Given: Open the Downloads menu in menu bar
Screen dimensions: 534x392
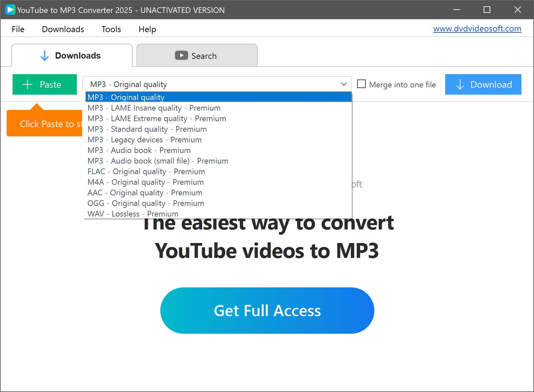Looking at the screenshot, I should tap(63, 29).
